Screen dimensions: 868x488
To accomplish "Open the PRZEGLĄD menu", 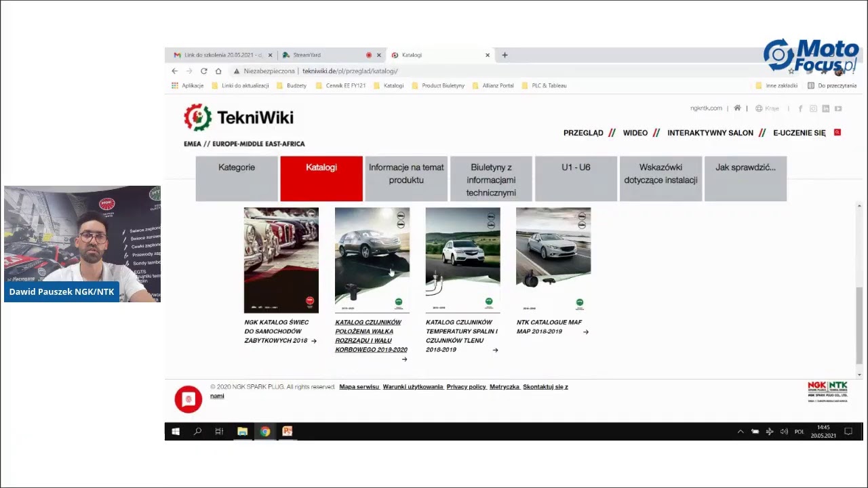I will coord(583,133).
